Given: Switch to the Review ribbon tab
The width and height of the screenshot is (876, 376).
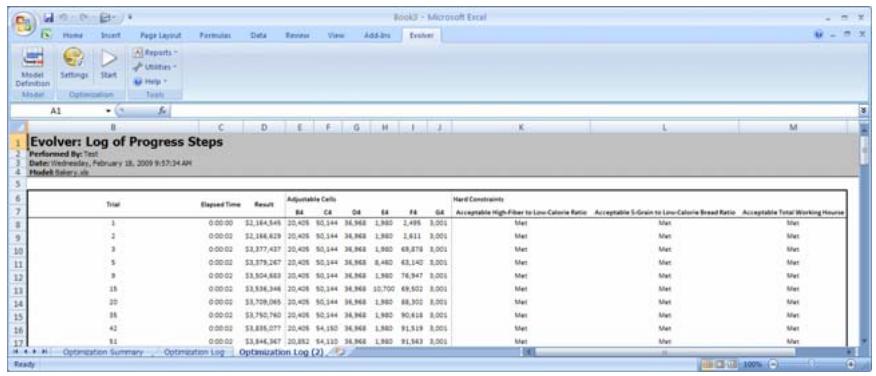Looking at the screenshot, I should tap(297, 35).
